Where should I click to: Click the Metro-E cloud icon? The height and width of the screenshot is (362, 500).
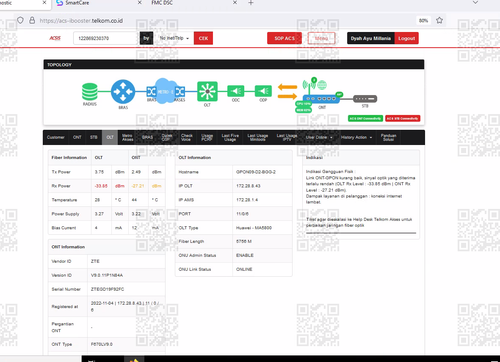[x=165, y=91]
